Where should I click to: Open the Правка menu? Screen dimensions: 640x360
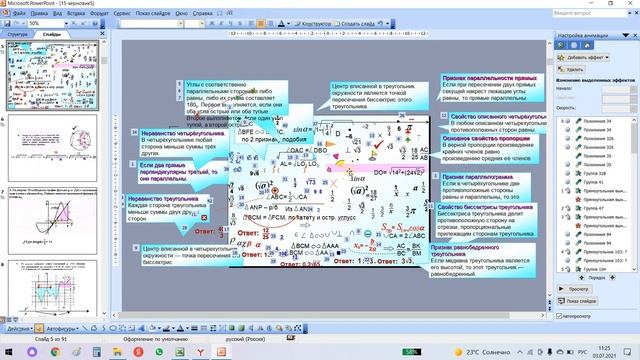click(x=39, y=13)
